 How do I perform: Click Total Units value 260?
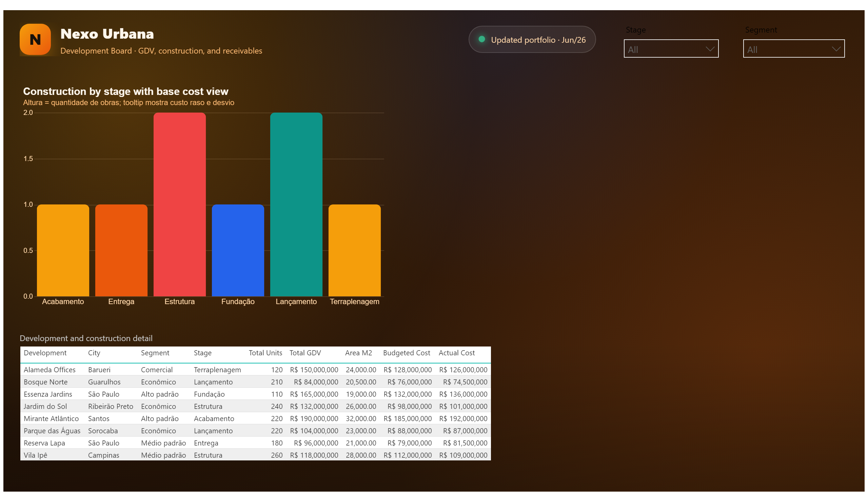pyautogui.click(x=276, y=455)
